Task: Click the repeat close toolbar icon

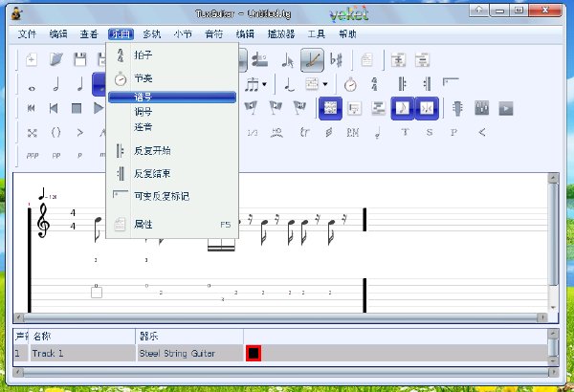Action: pos(427,84)
